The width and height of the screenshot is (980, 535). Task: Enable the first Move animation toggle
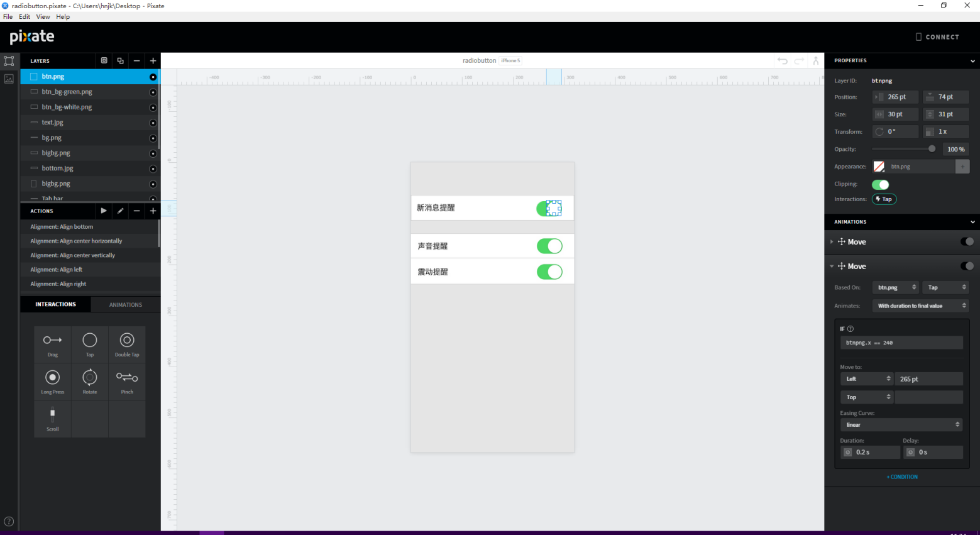pyautogui.click(x=967, y=241)
